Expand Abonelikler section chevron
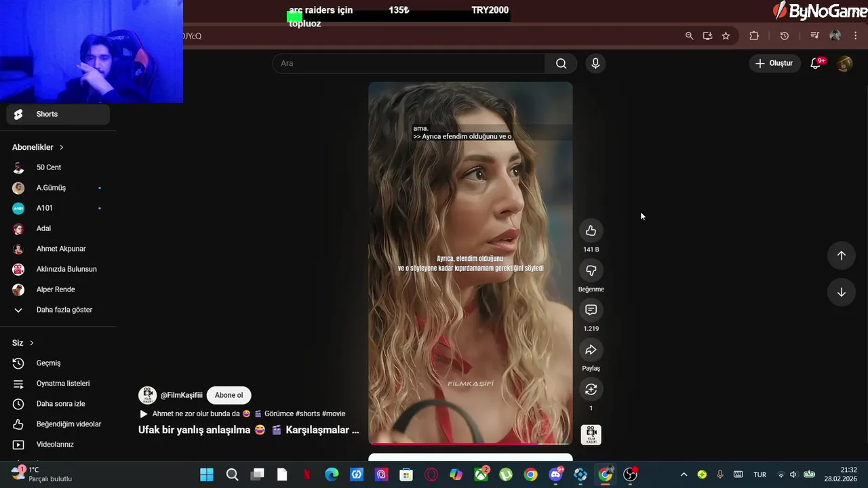868x488 pixels. (x=62, y=147)
